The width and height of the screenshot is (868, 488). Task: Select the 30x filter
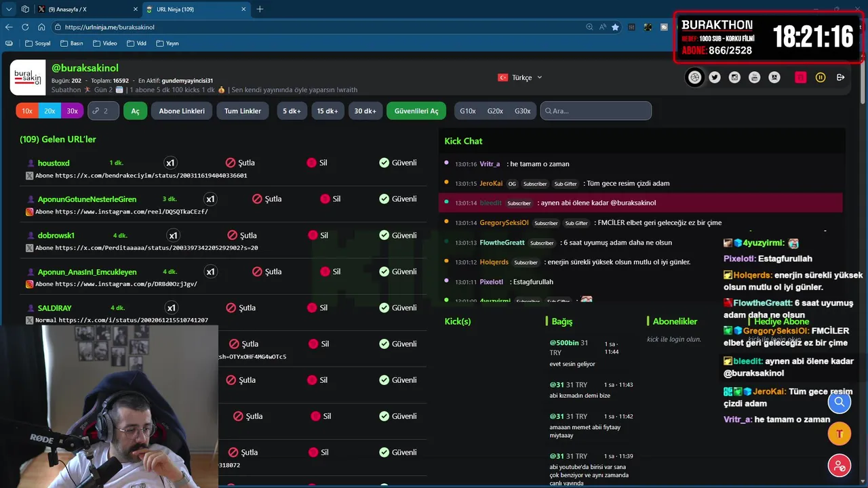coord(72,110)
